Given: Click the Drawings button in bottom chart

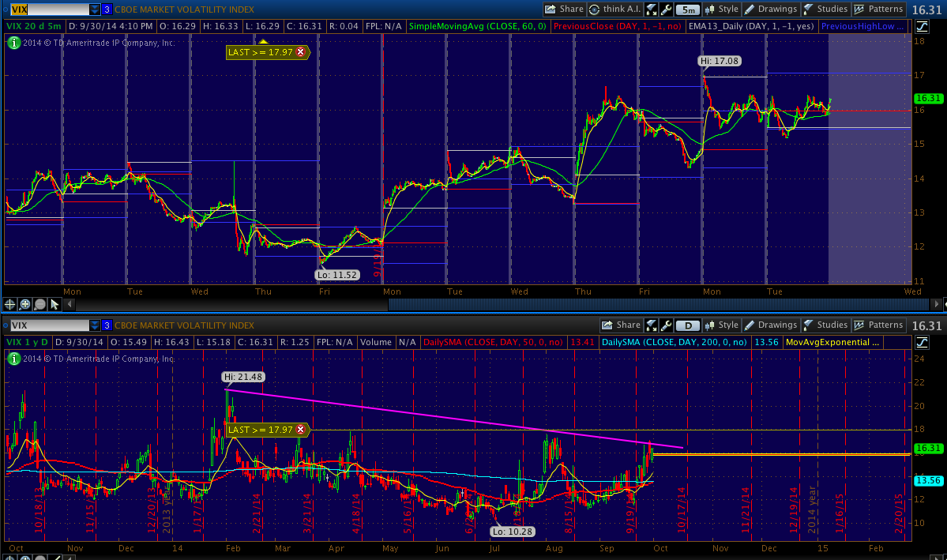Looking at the screenshot, I should [x=770, y=325].
